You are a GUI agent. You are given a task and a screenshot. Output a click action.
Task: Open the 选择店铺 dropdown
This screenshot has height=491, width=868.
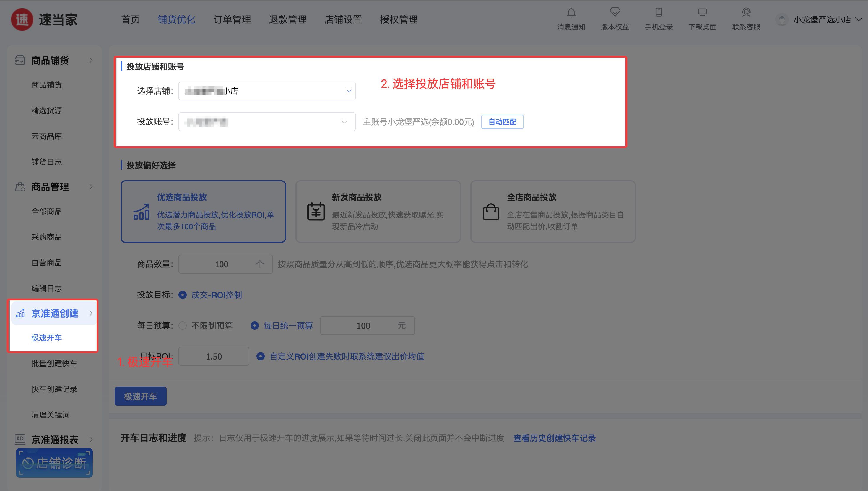266,91
